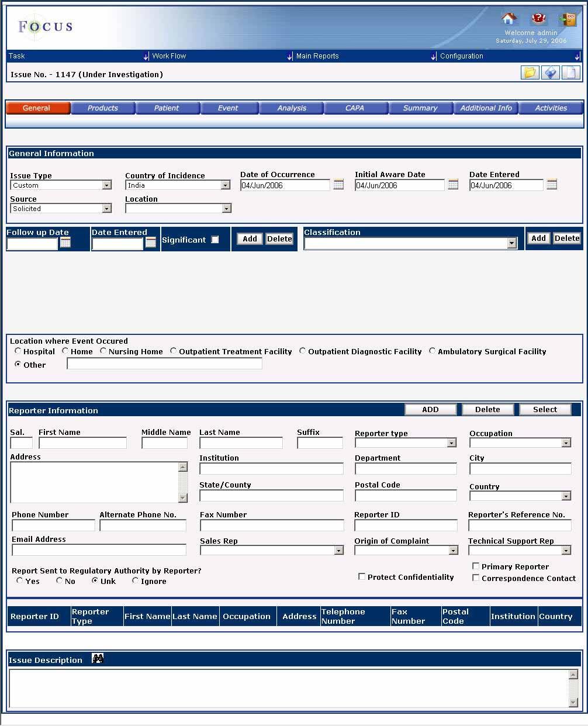
Task: Select the Ignore radio button
Action: (136, 580)
